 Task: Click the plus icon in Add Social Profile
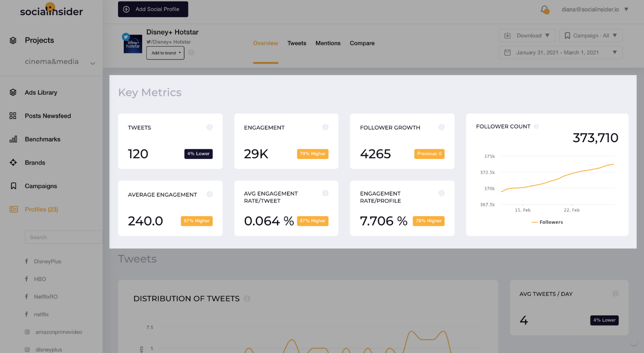pyautogui.click(x=126, y=9)
